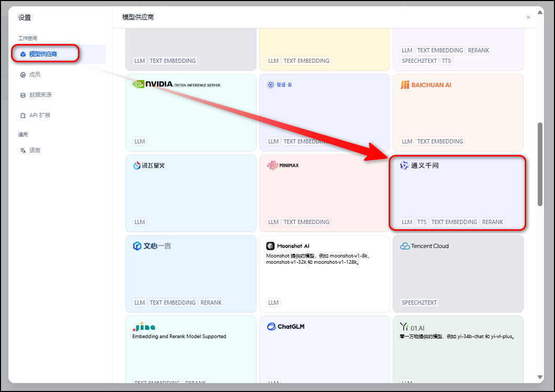Viewport: 555px width, 392px height.
Task: Click the translate icon beside 语言
Action: (23, 151)
